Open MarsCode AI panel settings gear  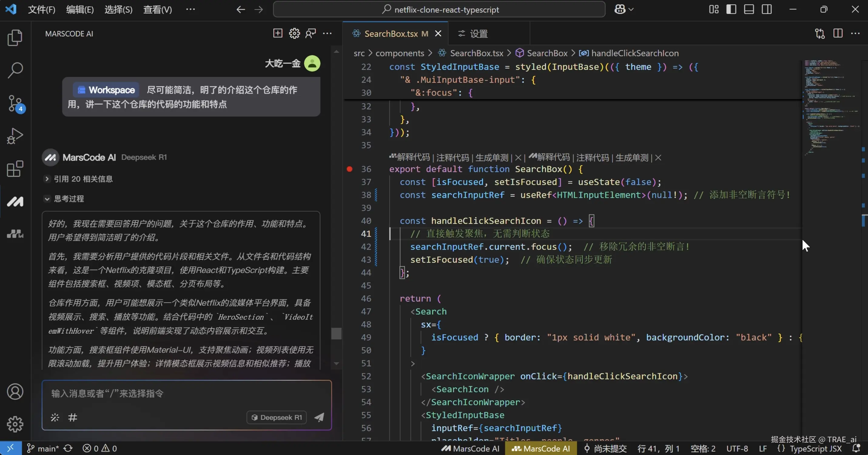tap(294, 33)
